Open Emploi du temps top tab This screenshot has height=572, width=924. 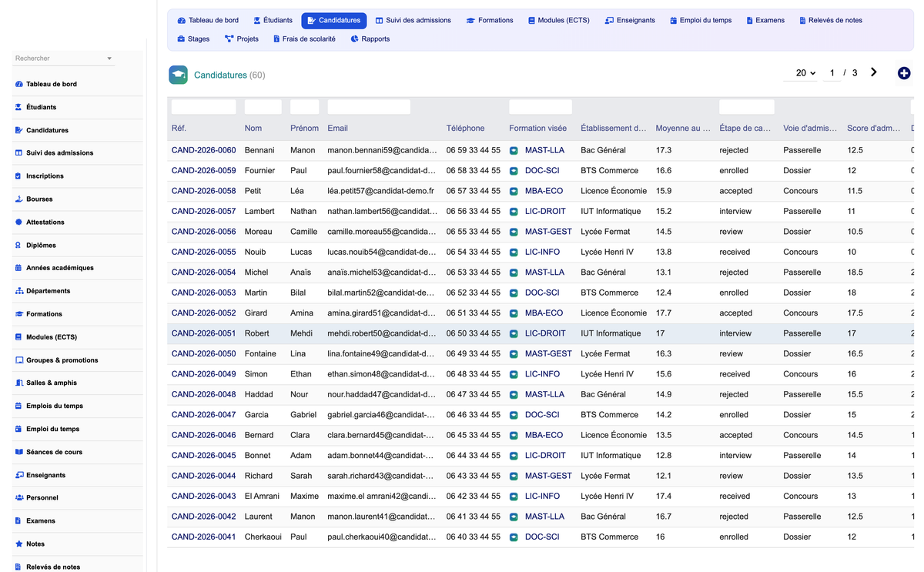click(x=701, y=21)
